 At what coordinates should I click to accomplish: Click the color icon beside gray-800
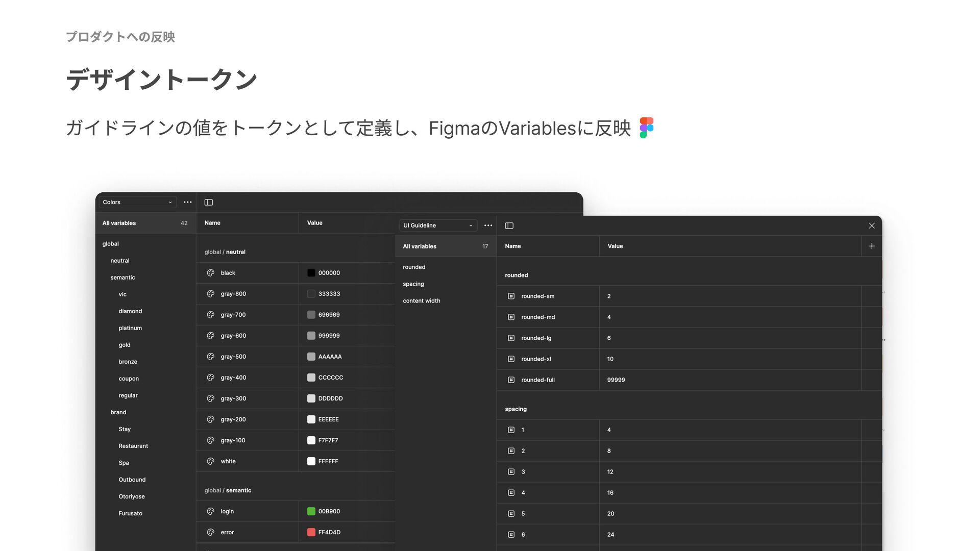211,294
